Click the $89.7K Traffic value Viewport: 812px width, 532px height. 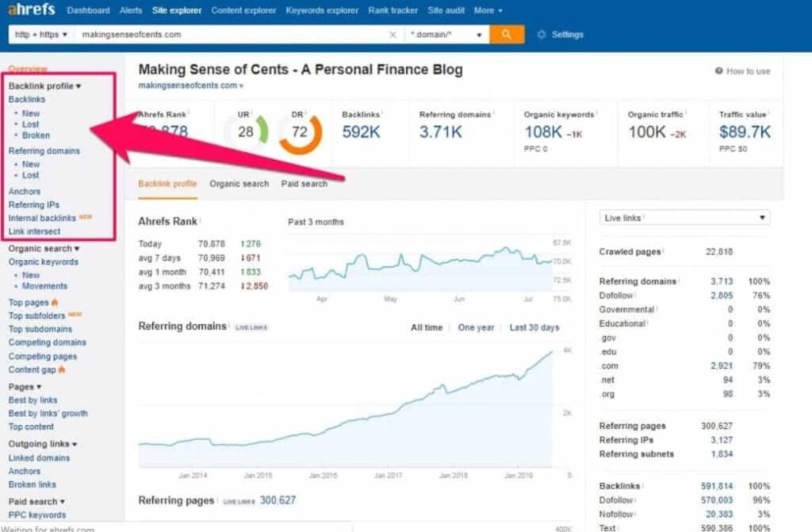coord(745,132)
